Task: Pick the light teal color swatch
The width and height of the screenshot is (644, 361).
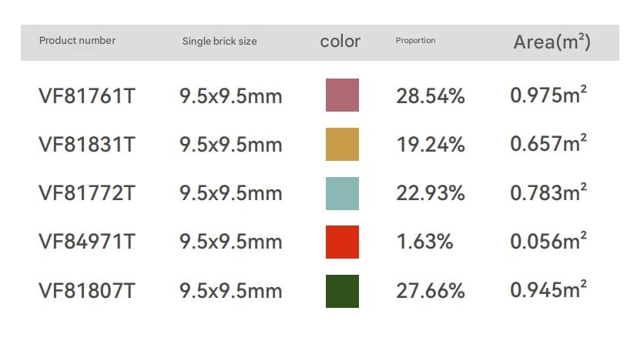Action: click(342, 193)
